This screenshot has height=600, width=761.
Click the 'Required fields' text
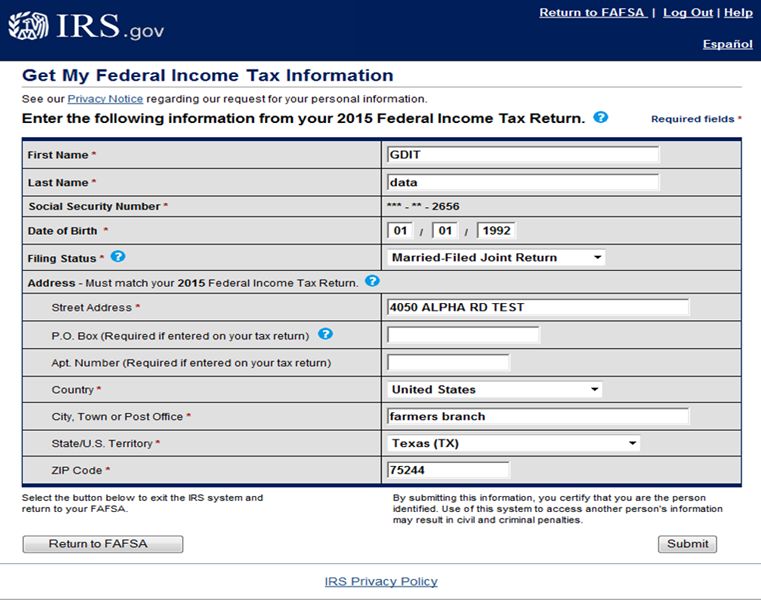[x=693, y=119]
